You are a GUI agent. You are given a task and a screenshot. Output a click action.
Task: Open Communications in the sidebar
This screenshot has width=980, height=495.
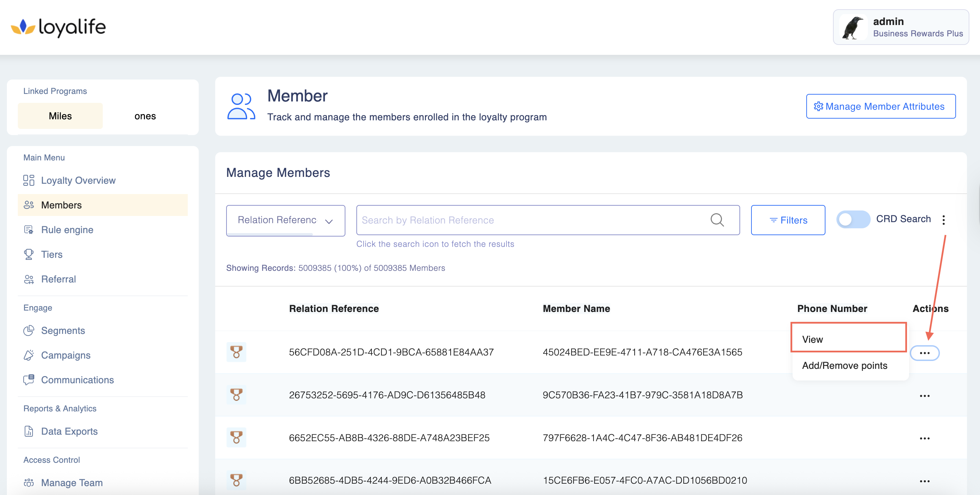77,380
